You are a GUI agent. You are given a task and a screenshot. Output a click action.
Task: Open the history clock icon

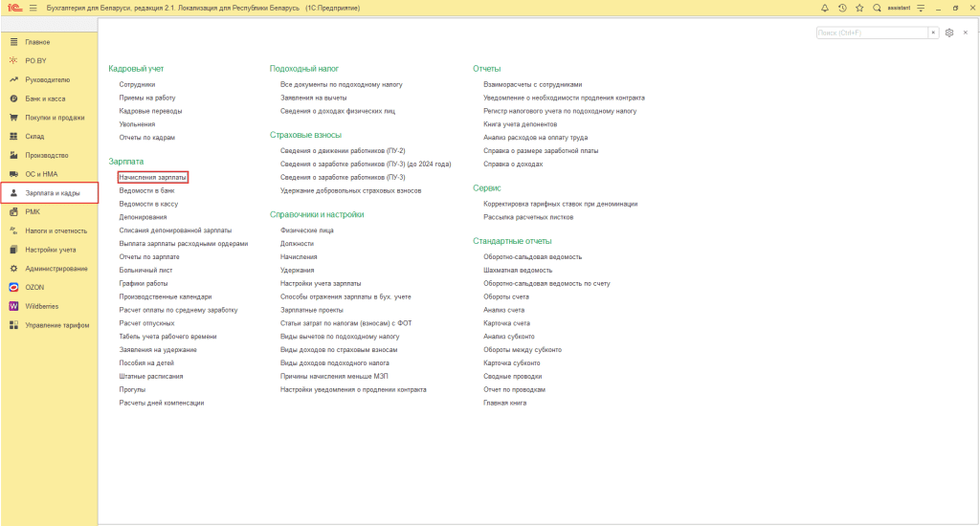tap(842, 8)
